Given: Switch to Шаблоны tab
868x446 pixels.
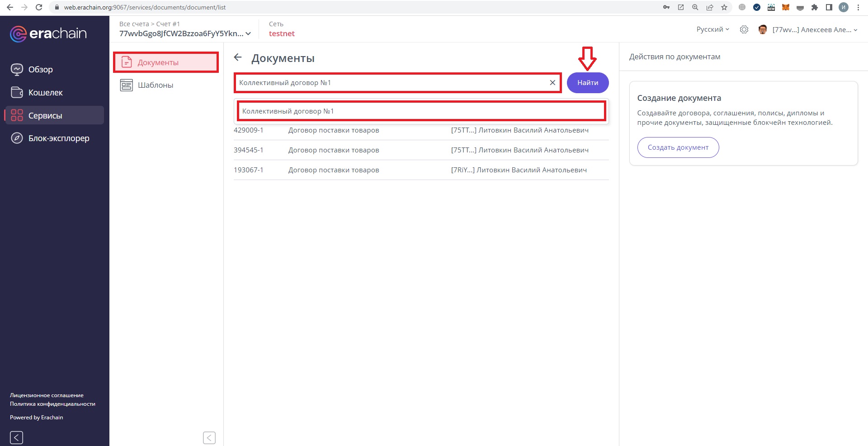Looking at the screenshot, I should [x=155, y=85].
